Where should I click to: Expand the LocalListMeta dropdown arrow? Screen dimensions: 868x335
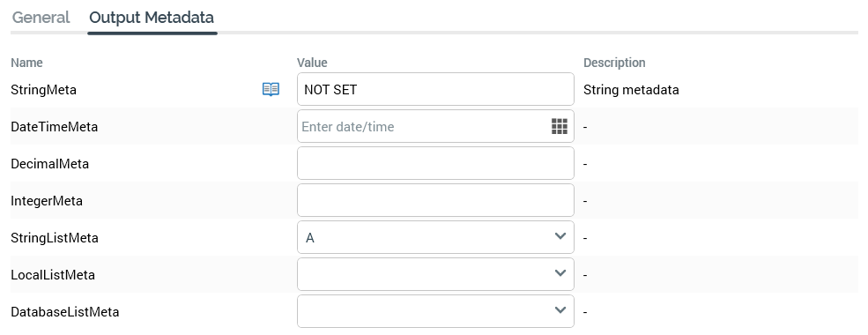(560, 273)
